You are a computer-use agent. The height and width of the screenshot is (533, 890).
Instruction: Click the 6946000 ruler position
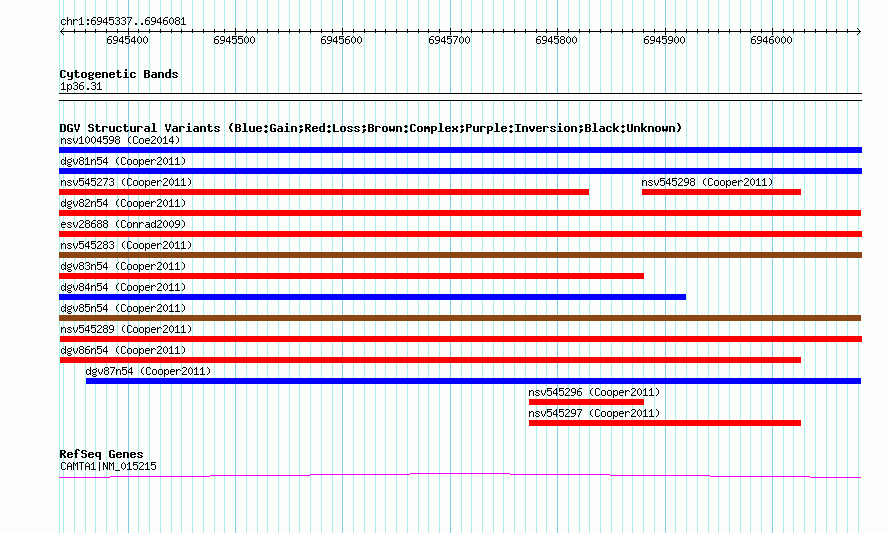pos(771,40)
